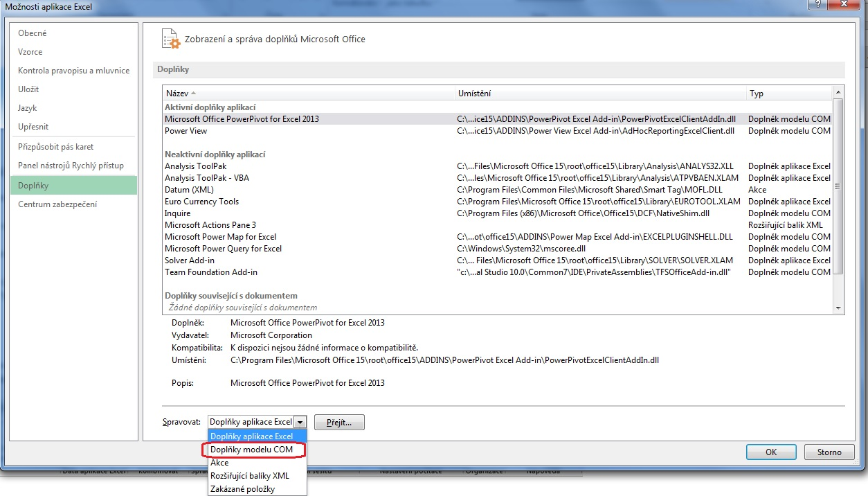This screenshot has width=868, height=496.
Task: Select Microsoft Power Map for Excel row
Action: pos(498,237)
